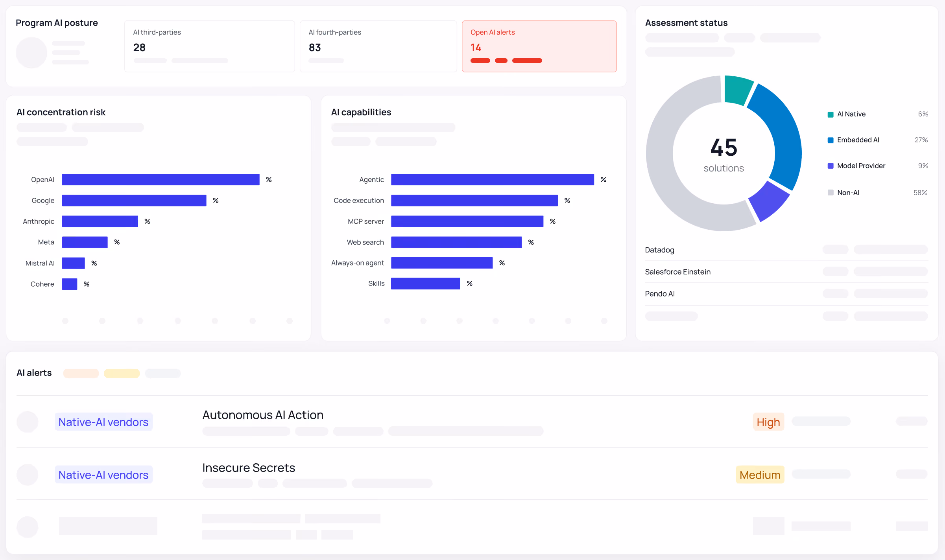Select the Meta concentration risk bar
This screenshot has height=560, width=945.
coord(85,242)
